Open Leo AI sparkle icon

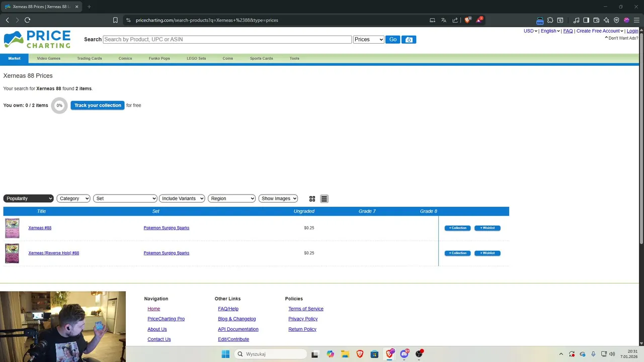pos(606,20)
